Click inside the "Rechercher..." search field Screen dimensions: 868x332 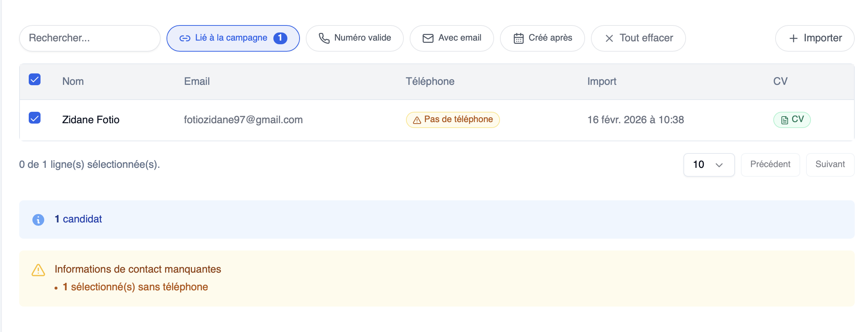[90, 38]
